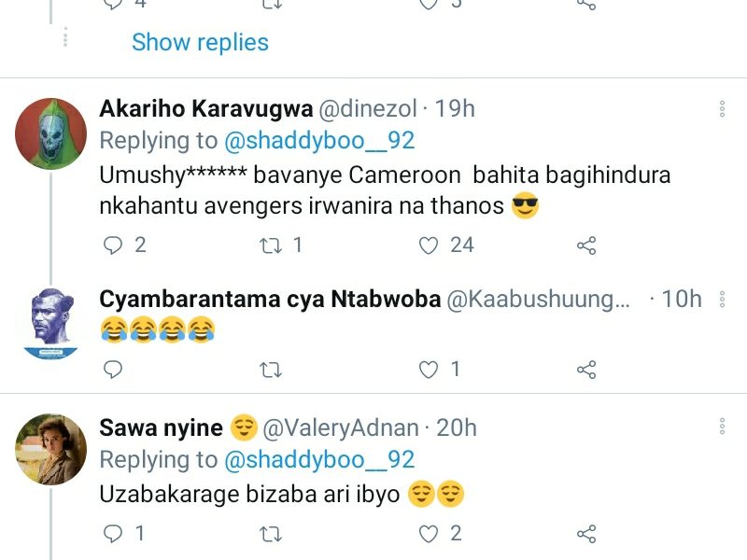Viewport: 747px width, 560px height.
Task: Reply to Sawa nyine's tweet
Action: click(x=113, y=534)
